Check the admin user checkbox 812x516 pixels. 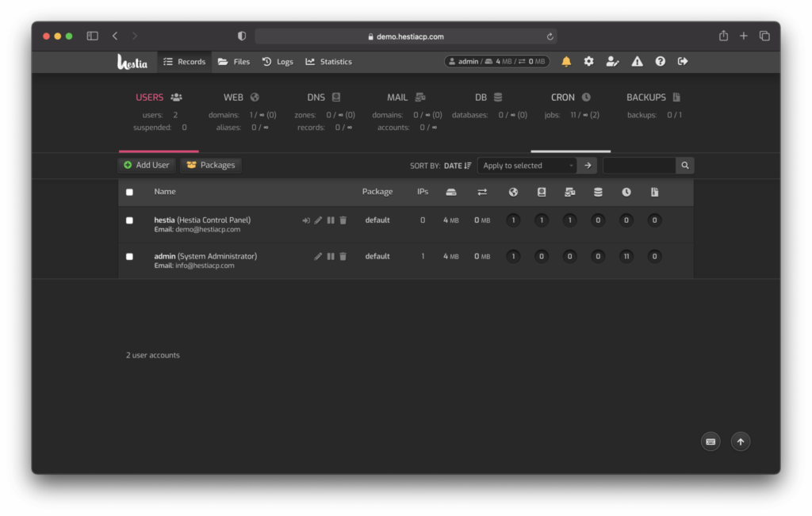point(129,257)
